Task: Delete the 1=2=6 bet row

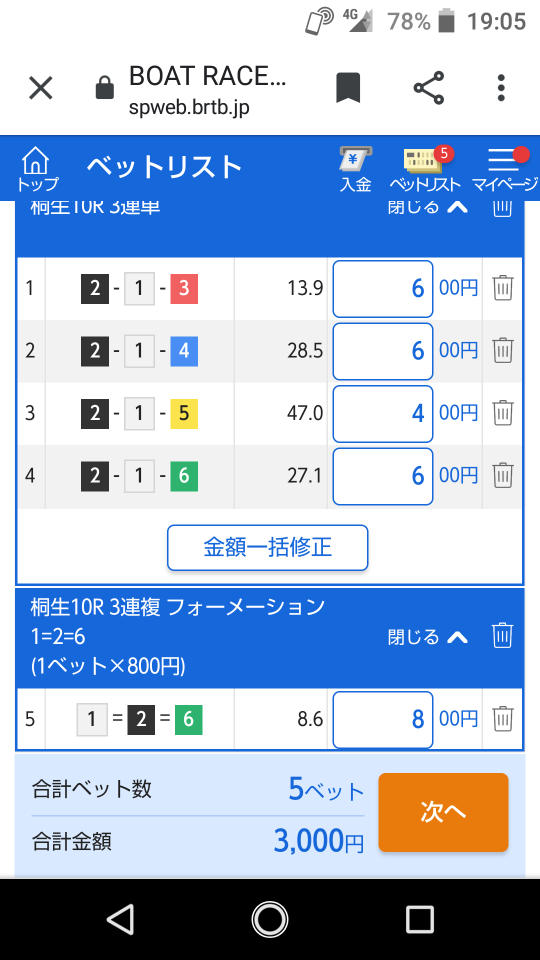Action: [503, 719]
